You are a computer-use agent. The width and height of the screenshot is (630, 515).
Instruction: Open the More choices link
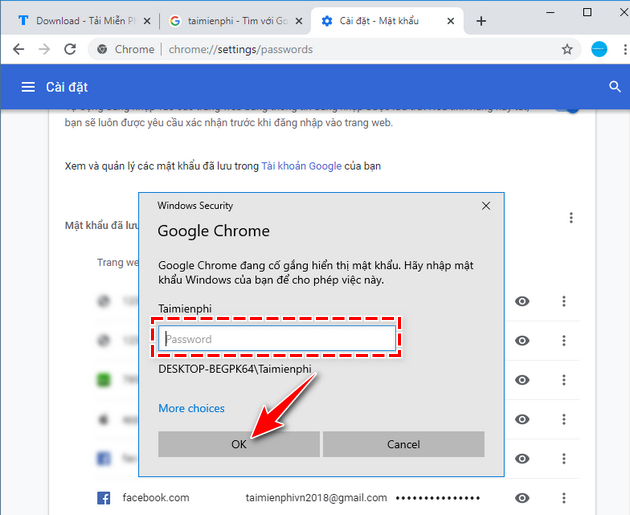point(191,408)
